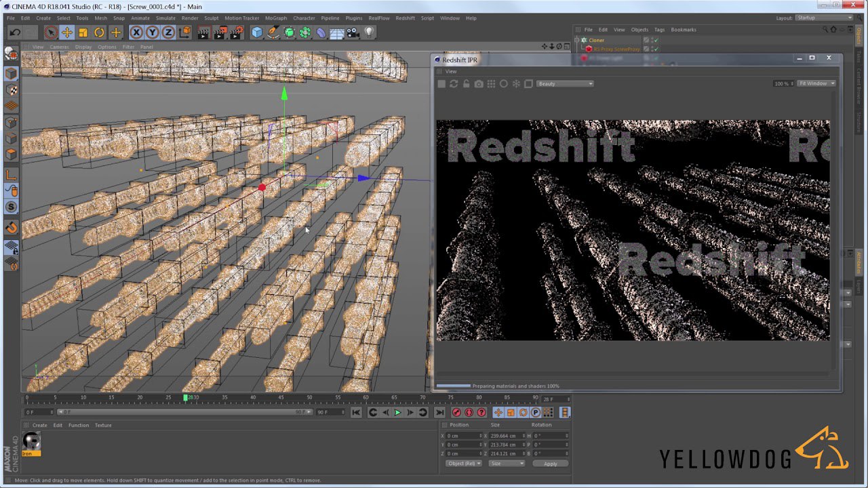Toggle the RS Proxy ScrewProxy enable checkmark
The width and height of the screenshot is (868, 488).
[x=656, y=49]
